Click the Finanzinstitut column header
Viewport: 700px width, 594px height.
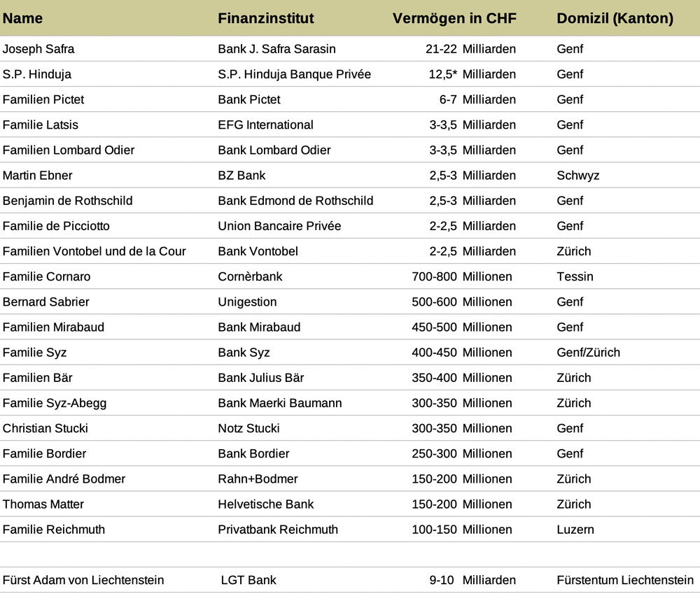tap(265, 18)
